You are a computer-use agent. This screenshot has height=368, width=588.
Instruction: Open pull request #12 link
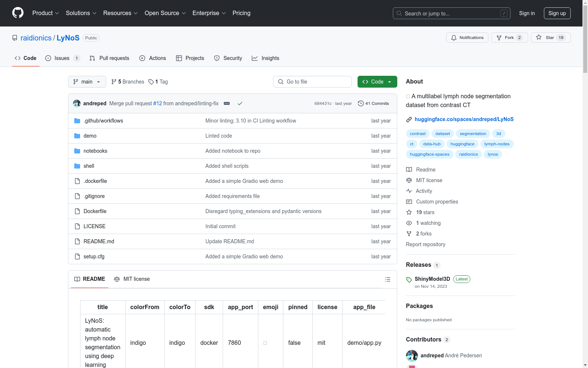click(x=158, y=103)
